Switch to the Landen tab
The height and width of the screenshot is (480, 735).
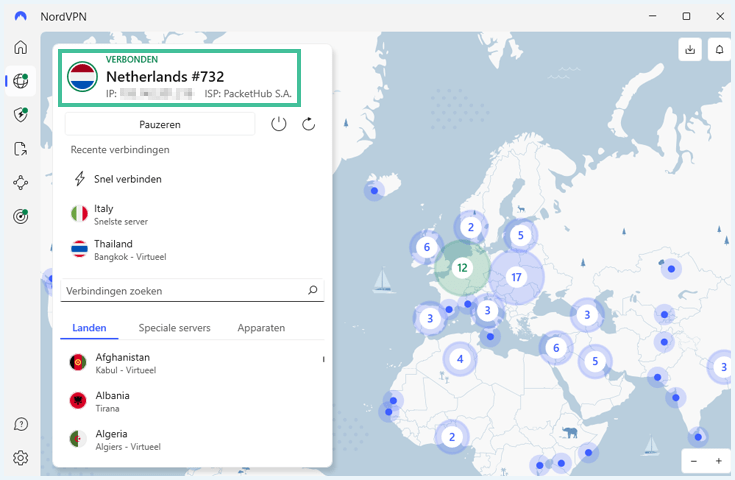89,328
